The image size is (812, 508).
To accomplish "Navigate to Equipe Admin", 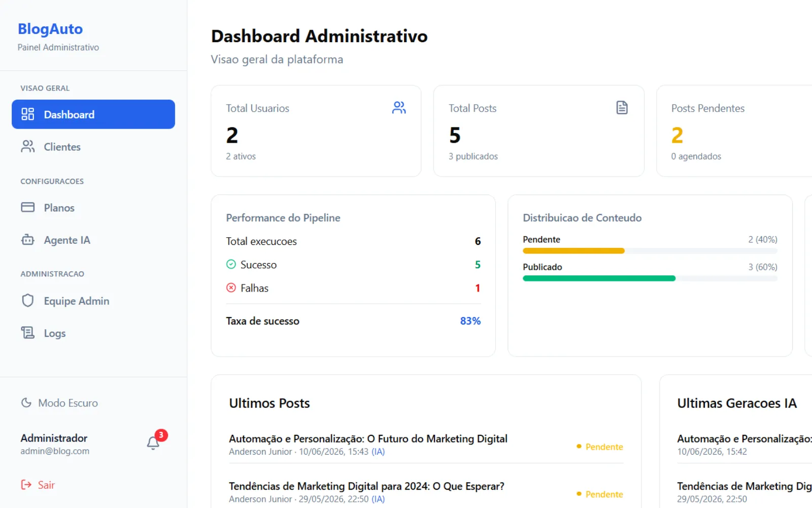I will click(93, 301).
